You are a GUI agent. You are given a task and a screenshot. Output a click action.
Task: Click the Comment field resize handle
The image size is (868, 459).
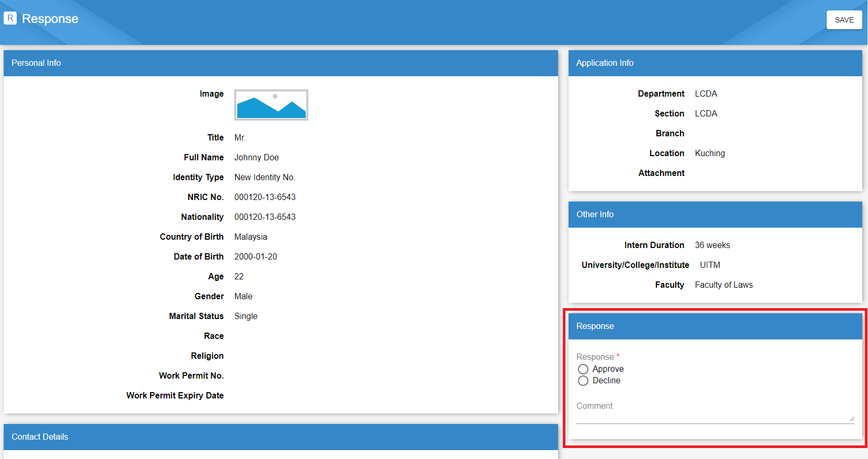(x=852, y=418)
